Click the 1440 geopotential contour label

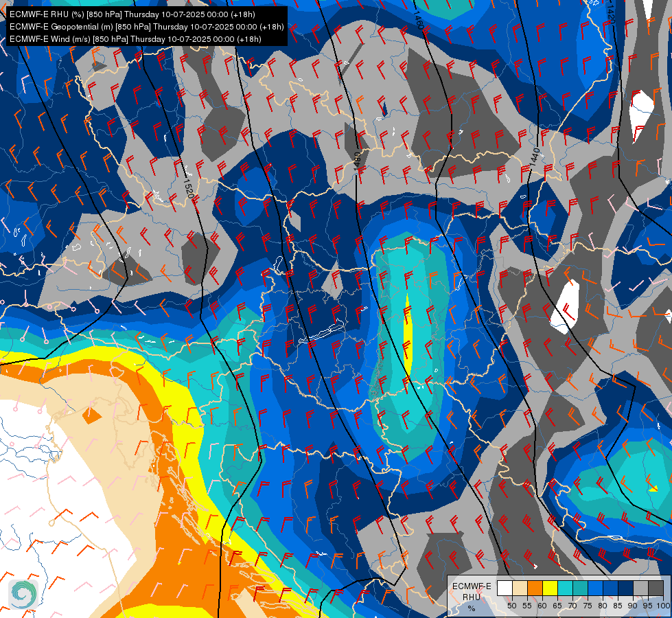pyautogui.click(x=534, y=157)
